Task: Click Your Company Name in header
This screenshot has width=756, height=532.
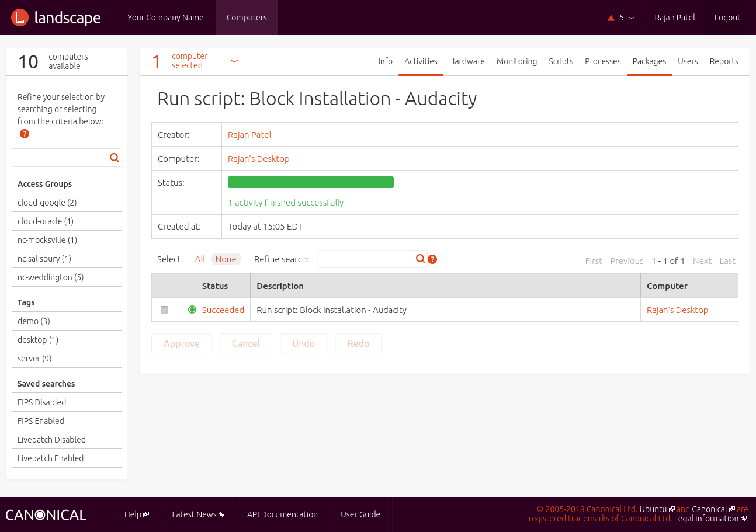Action: tap(165, 18)
